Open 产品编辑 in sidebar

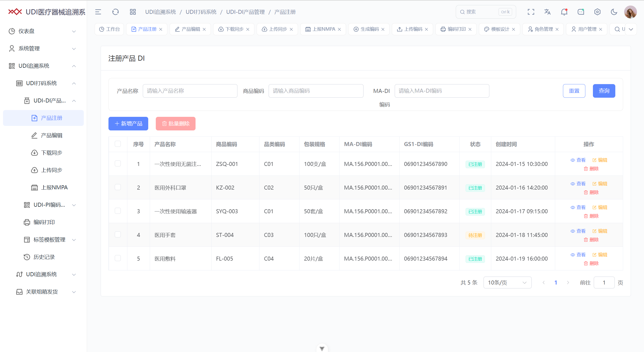point(43,135)
